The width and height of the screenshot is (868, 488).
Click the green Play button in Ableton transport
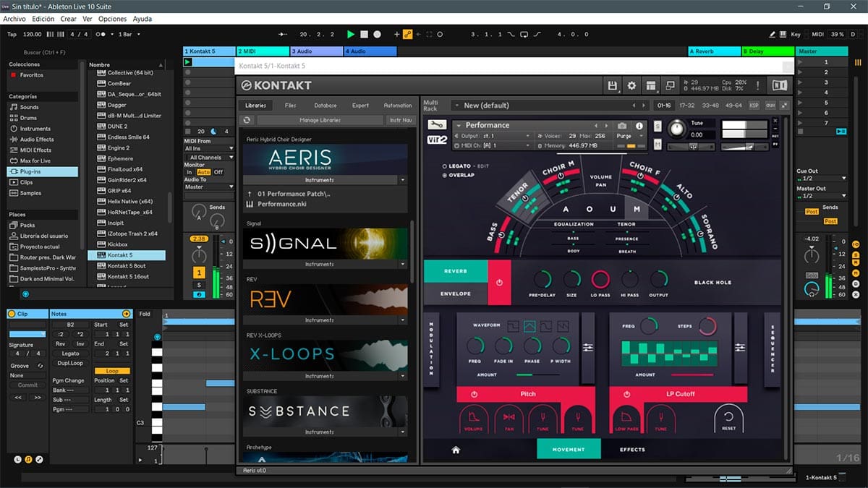[x=351, y=34]
